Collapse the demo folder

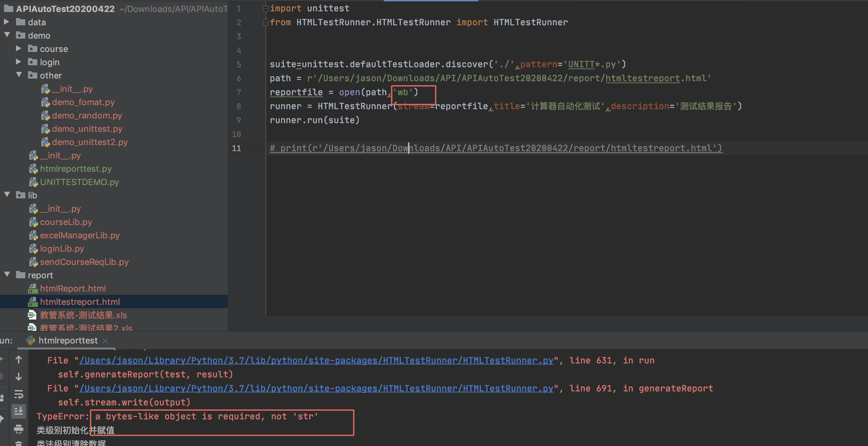[6, 35]
